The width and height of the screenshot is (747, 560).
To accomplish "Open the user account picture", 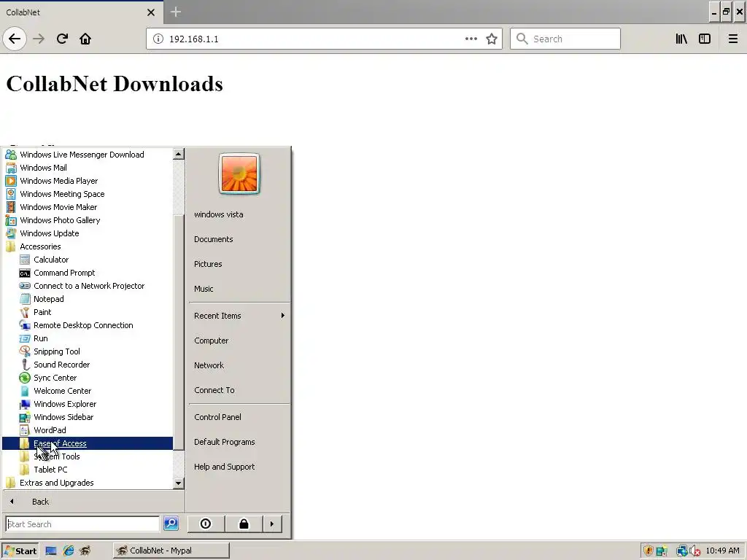I will click(239, 174).
